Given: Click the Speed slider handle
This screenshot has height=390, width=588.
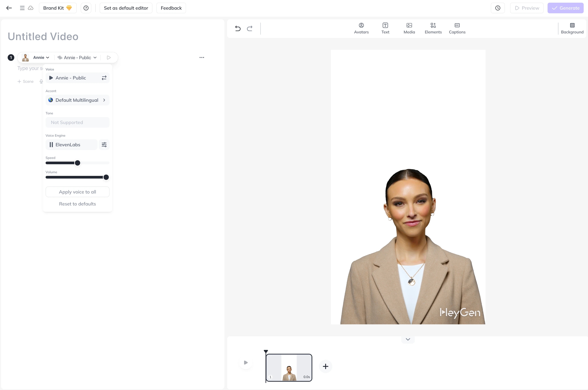Looking at the screenshot, I should [x=77, y=163].
